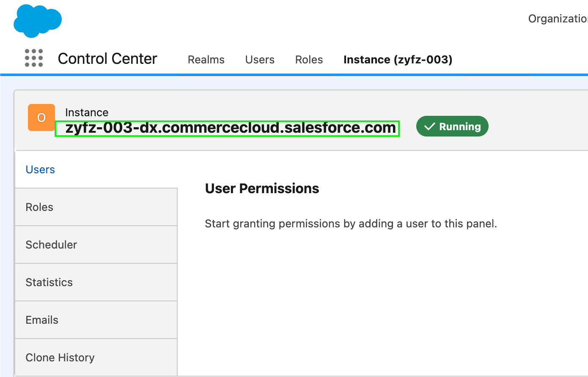Open the Roles tab in top navigation

click(x=309, y=60)
